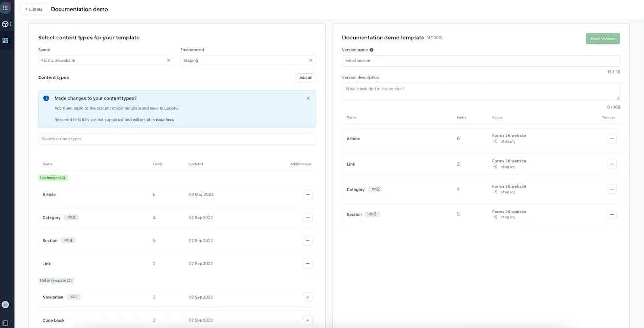644x328 pixels.
Task: Clear the Environment field staging
Action: (x=311, y=60)
